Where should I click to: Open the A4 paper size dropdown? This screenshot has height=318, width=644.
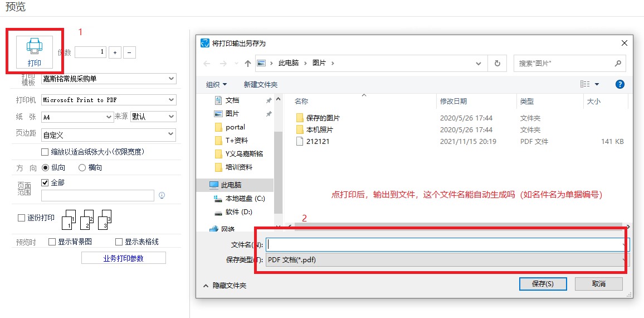[x=77, y=117]
